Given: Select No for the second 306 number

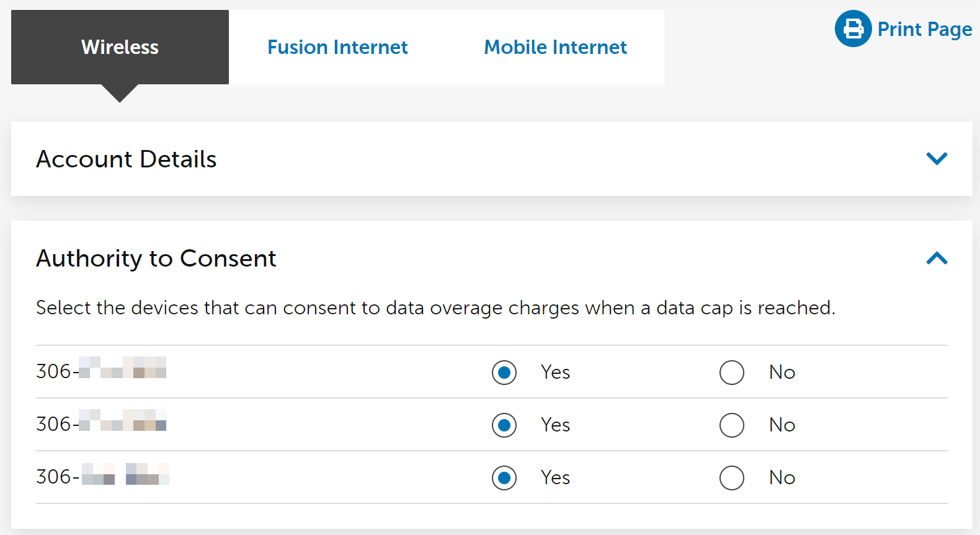Looking at the screenshot, I should click(732, 425).
